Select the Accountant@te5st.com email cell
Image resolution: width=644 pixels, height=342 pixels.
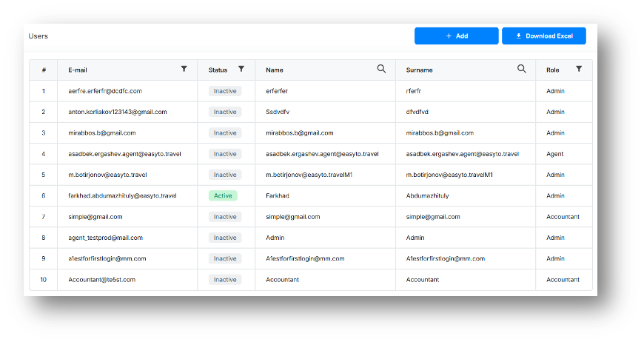click(102, 280)
